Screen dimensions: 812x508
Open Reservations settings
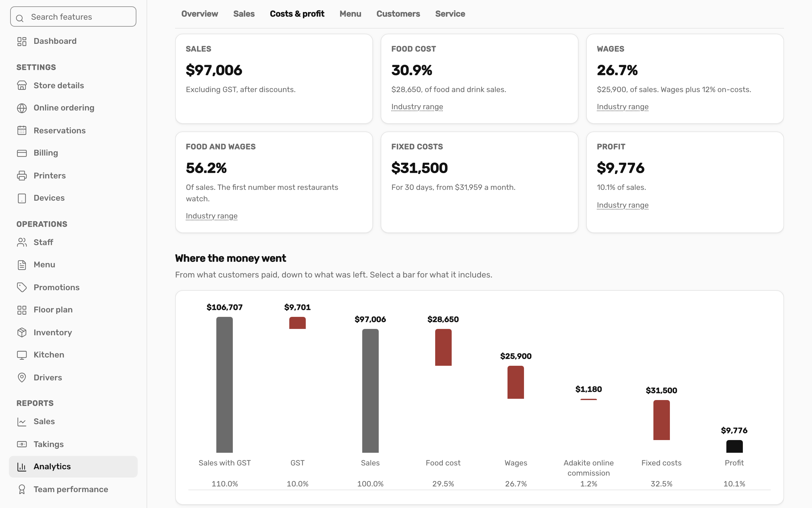73,130
